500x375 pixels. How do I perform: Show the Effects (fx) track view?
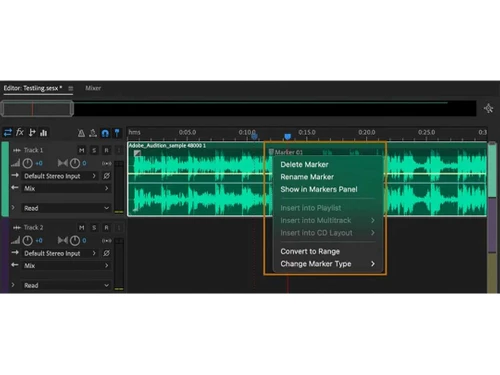[20, 132]
